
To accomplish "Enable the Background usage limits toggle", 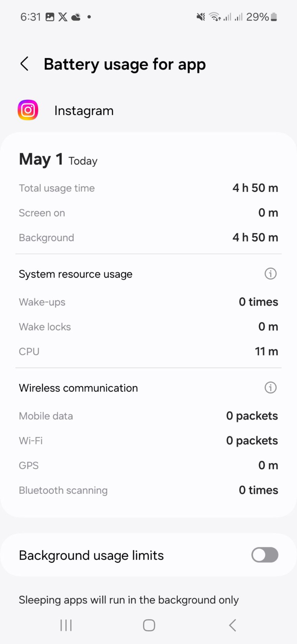I will [x=265, y=555].
